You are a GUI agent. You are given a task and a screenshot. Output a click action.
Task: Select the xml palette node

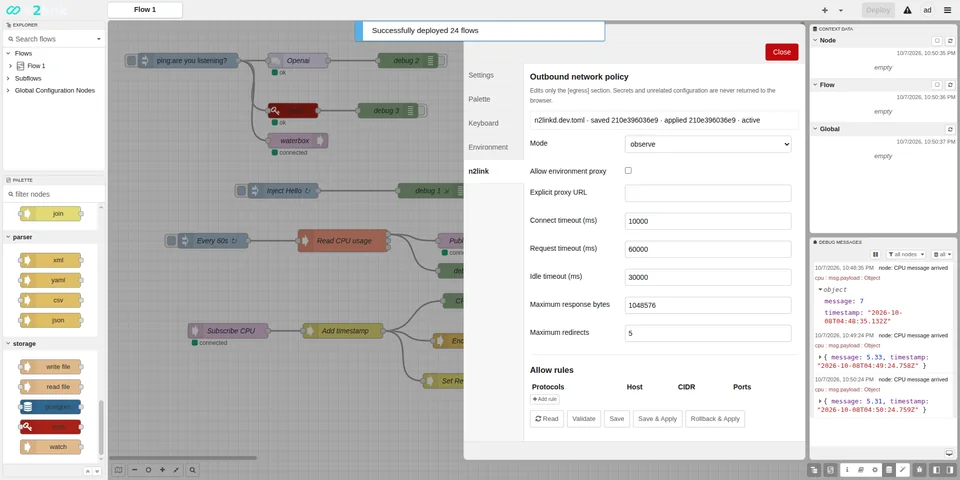pyautogui.click(x=51, y=260)
